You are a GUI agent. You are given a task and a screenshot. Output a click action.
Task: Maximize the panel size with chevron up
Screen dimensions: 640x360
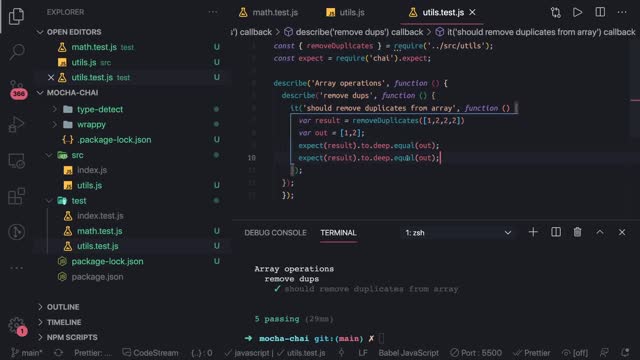tap(600, 232)
